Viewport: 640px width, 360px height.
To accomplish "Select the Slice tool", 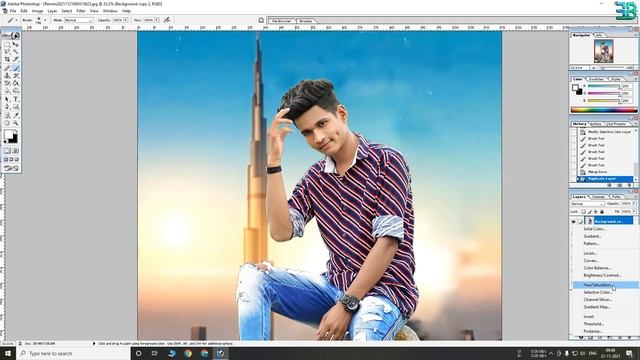I will pyautogui.click(x=16, y=60).
